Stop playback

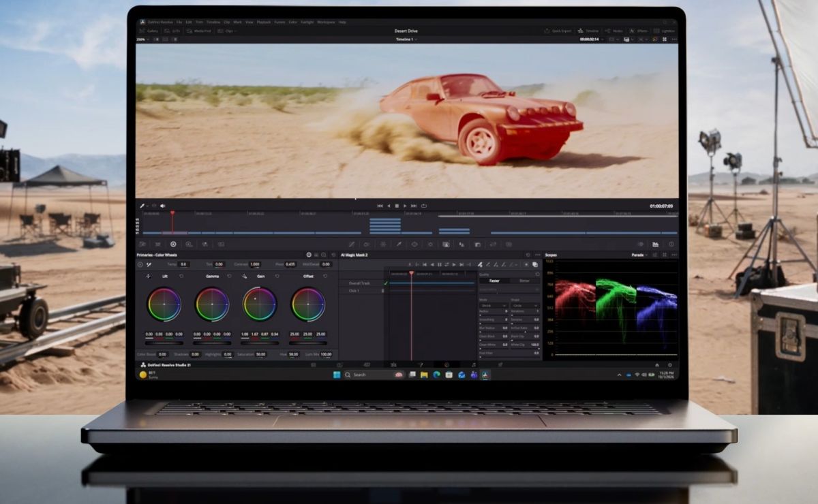click(397, 206)
